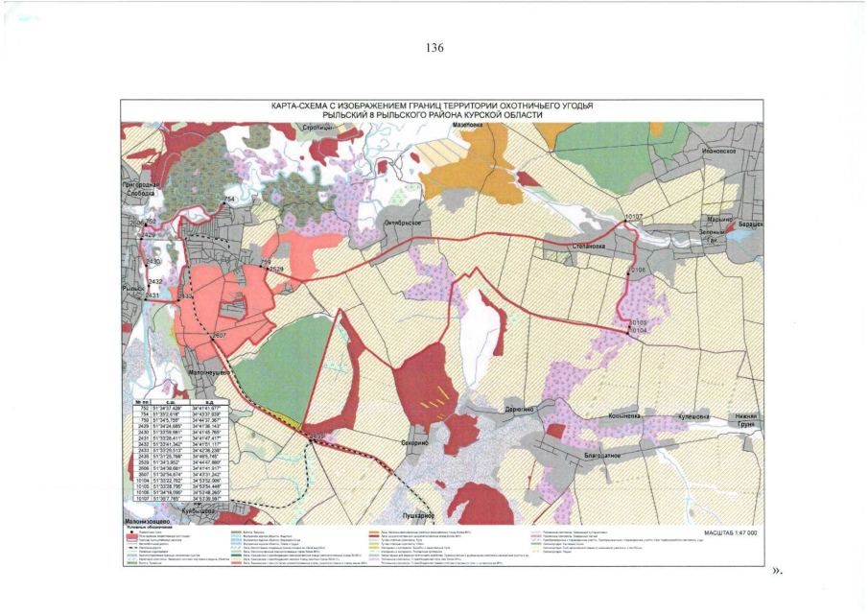Viewport: 868px width, 614px height.
Task: Click the Условные обозначения legend heading
Action: click(152, 528)
